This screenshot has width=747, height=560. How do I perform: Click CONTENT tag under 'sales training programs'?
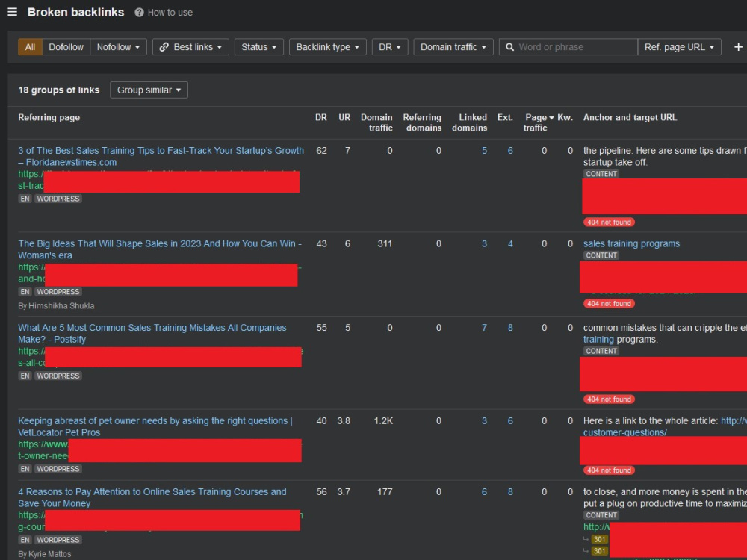point(601,255)
